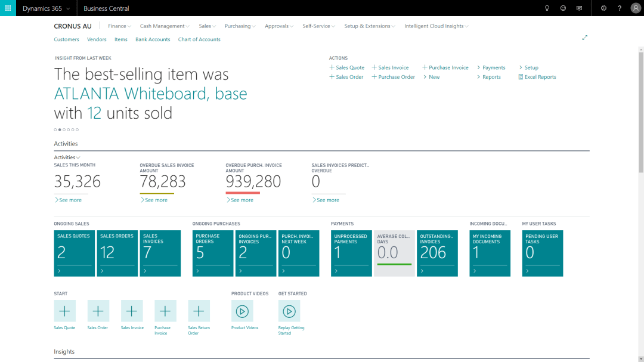Screen dimensions: 644x362
Task: Select the fifth insight carousel dot
Action: (73, 130)
